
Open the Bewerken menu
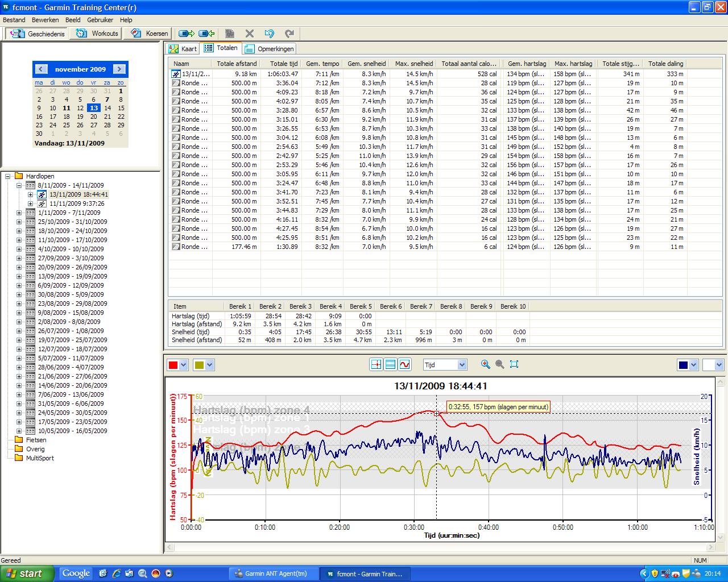pyautogui.click(x=45, y=20)
